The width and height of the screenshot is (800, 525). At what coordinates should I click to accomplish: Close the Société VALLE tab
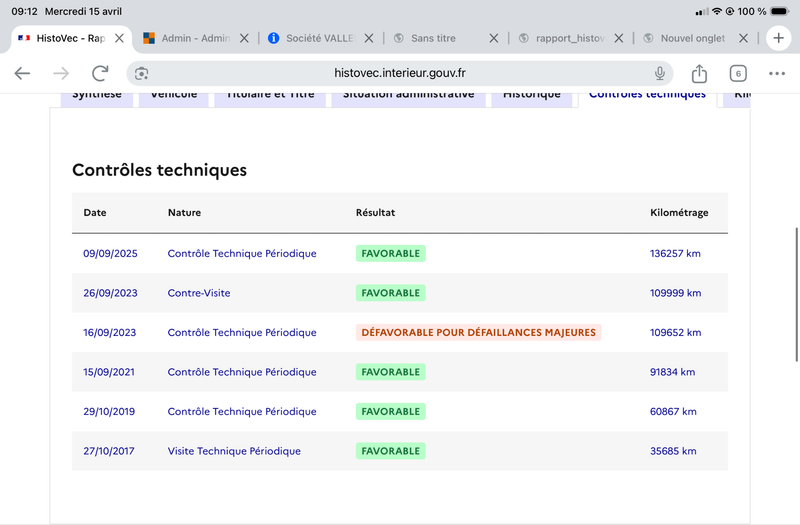(x=368, y=38)
